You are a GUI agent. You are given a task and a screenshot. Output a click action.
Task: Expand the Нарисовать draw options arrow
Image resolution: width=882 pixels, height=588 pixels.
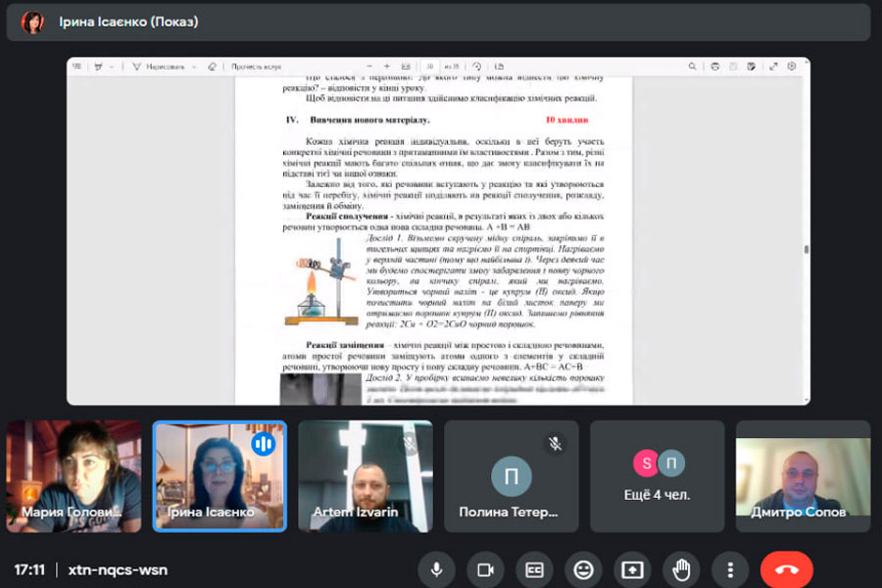(x=194, y=67)
